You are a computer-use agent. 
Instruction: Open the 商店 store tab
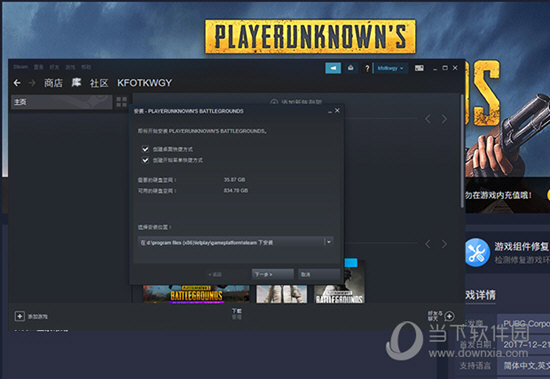(53, 83)
